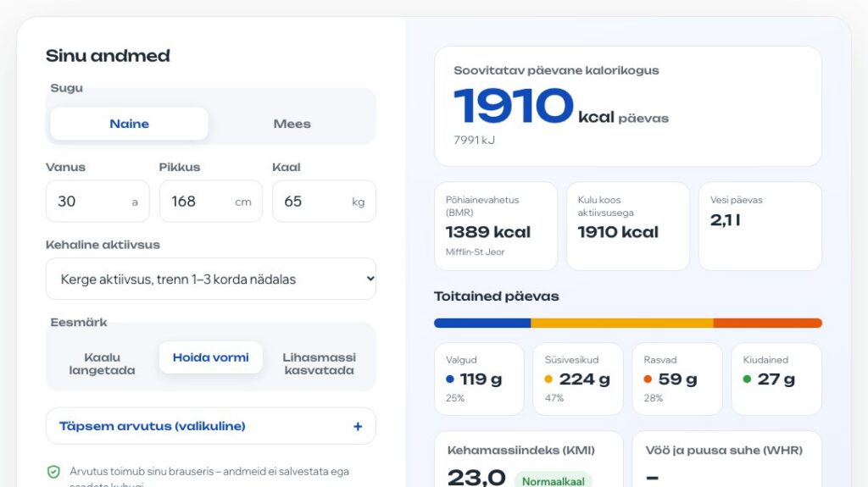Click the Rasvad 59 g card
The height and width of the screenshot is (487, 868).
click(x=677, y=379)
